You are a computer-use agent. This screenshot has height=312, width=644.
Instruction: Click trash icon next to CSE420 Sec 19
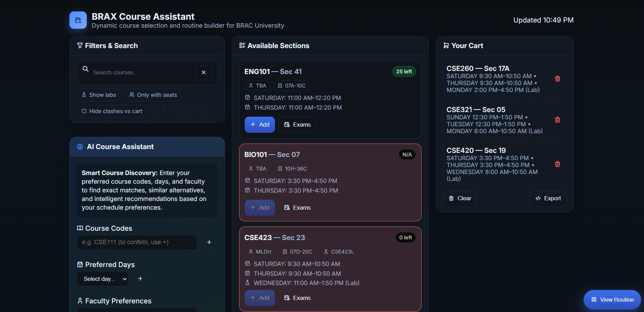[557, 164]
